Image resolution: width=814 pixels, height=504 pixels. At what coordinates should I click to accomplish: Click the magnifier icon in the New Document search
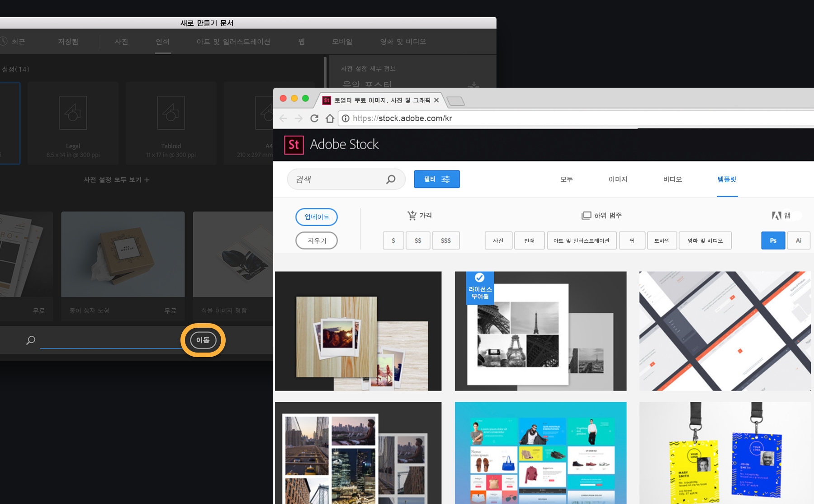30,340
